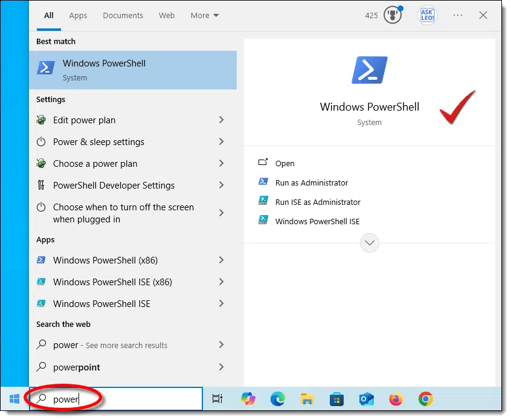Open Microsoft Edge in the taskbar

point(278,399)
